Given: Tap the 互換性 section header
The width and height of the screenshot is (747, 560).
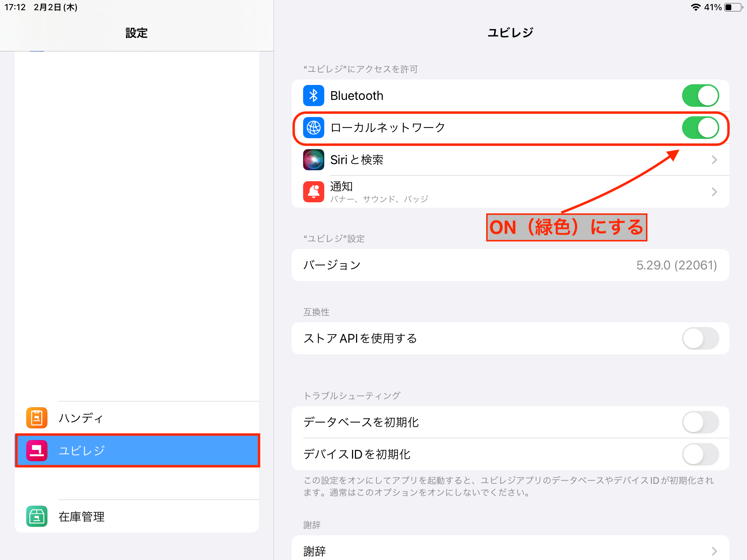Looking at the screenshot, I should pos(316,312).
